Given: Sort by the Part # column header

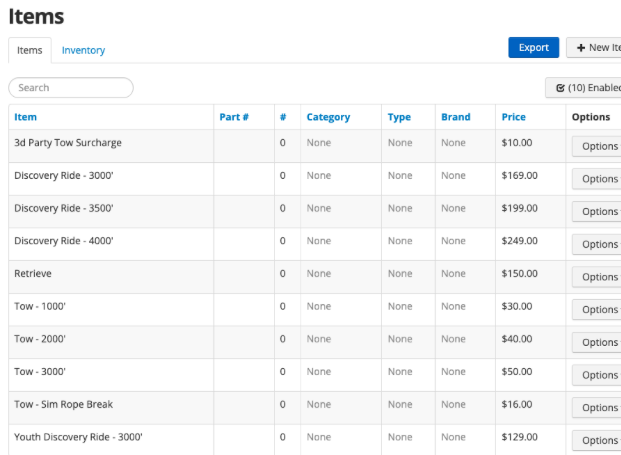Looking at the screenshot, I should tap(234, 117).
